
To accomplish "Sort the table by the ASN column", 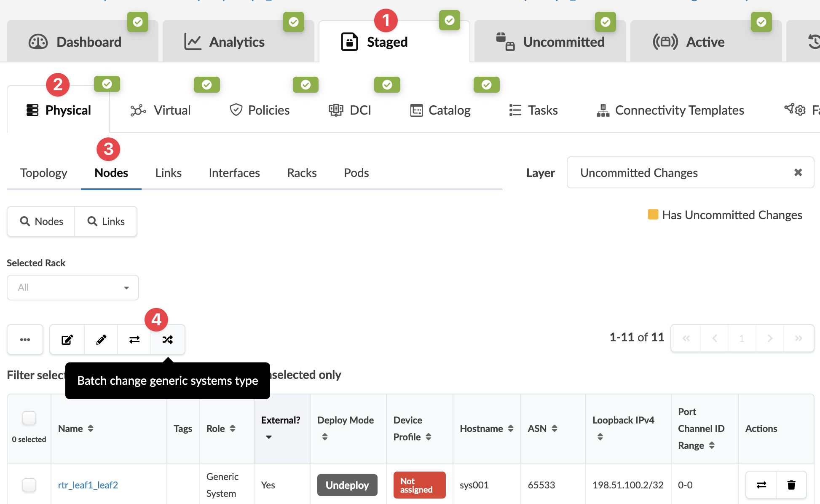I will pyautogui.click(x=555, y=429).
